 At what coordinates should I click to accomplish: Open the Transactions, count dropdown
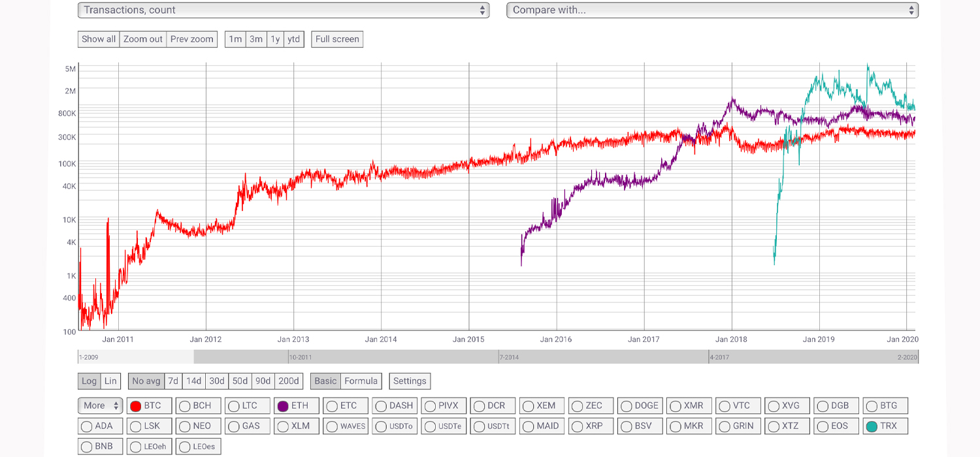click(283, 10)
